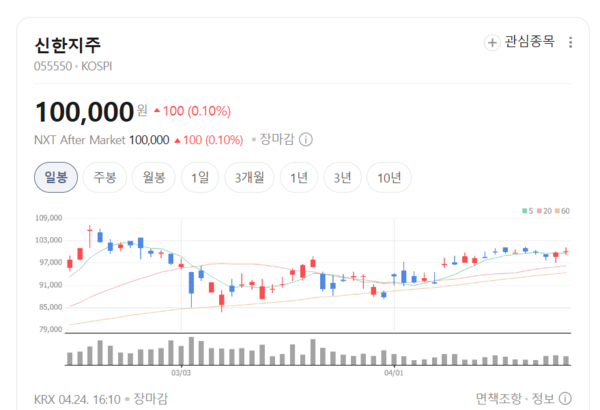The image size is (600, 410).
Task: Click the 04/01 date marker on chart
Action: [394, 373]
